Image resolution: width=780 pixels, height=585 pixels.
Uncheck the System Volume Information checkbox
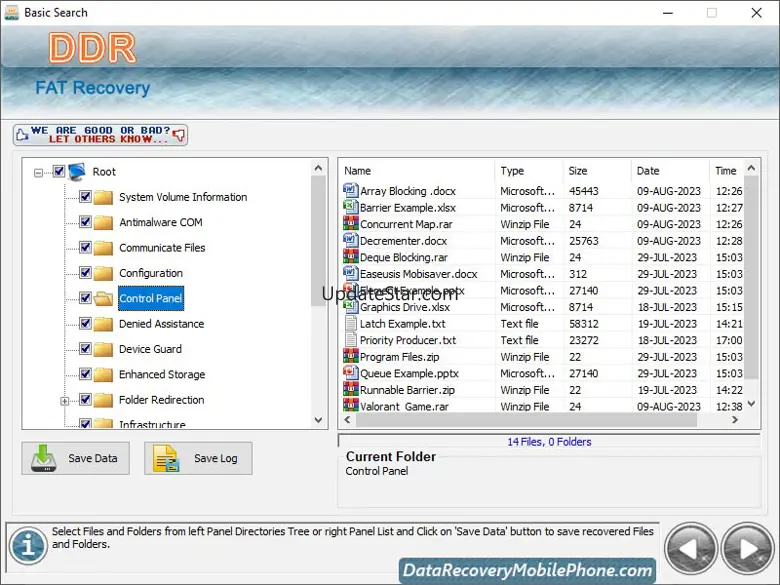point(85,197)
